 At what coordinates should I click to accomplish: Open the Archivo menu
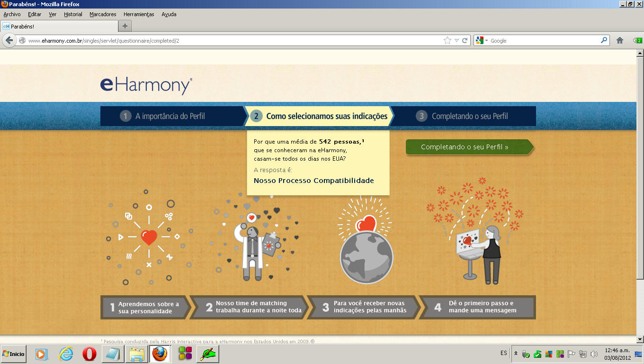[x=12, y=14]
